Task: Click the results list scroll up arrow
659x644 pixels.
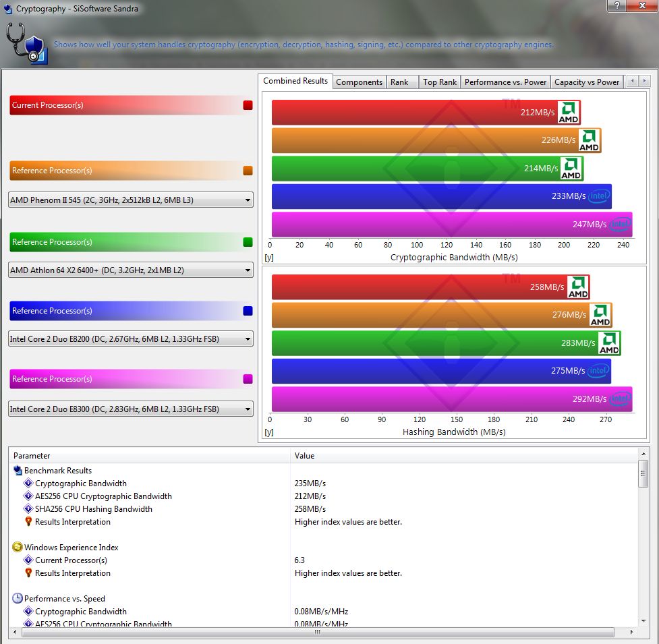Action: (x=643, y=454)
